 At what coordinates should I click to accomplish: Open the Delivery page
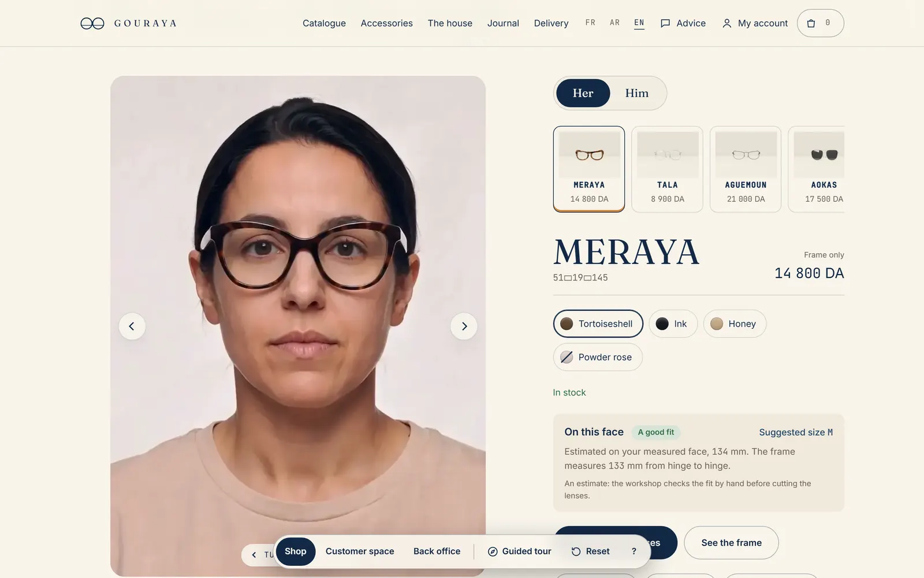551,23
